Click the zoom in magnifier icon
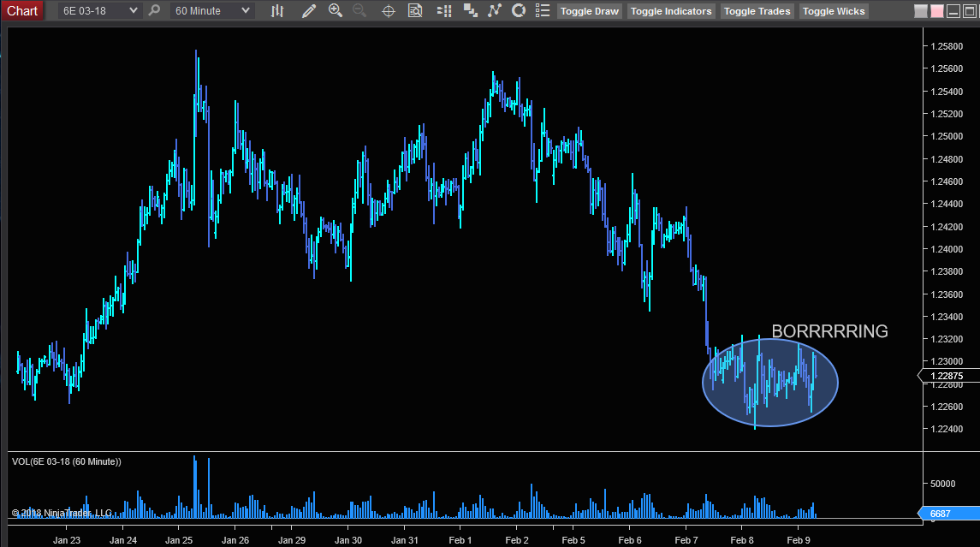 336,10
